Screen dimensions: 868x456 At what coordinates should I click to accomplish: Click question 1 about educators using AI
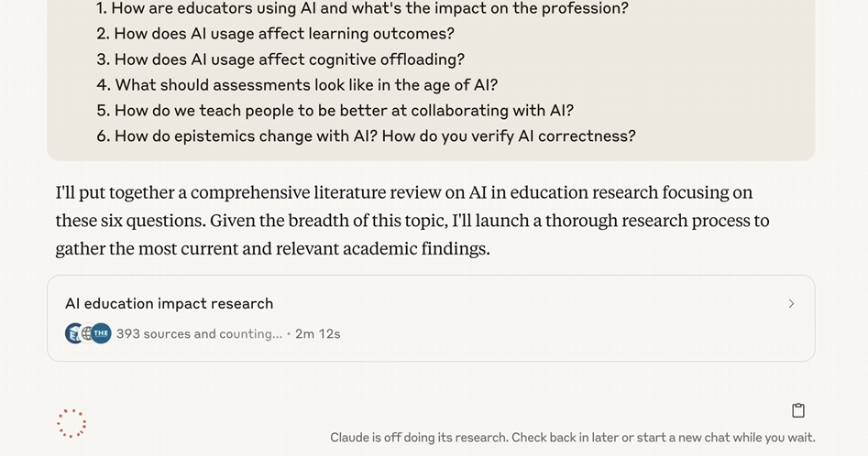click(362, 8)
